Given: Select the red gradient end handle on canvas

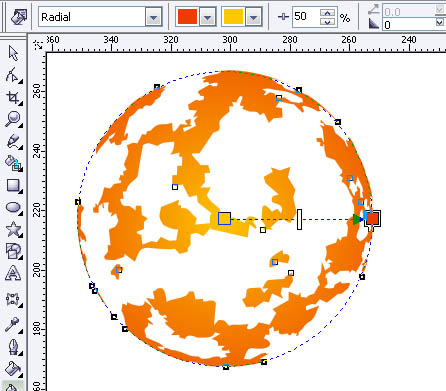Looking at the screenshot, I should click(x=373, y=218).
